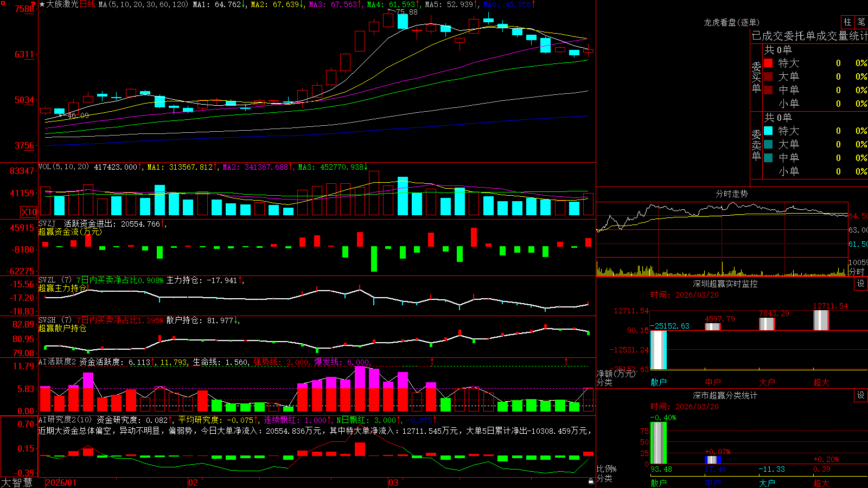
Task: Click the 已成交委托单成交量统计 header
Action: [x=809, y=36]
